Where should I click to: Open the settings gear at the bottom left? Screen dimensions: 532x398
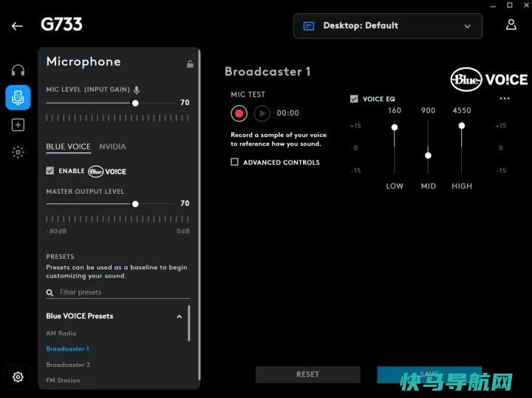coord(18,377)
